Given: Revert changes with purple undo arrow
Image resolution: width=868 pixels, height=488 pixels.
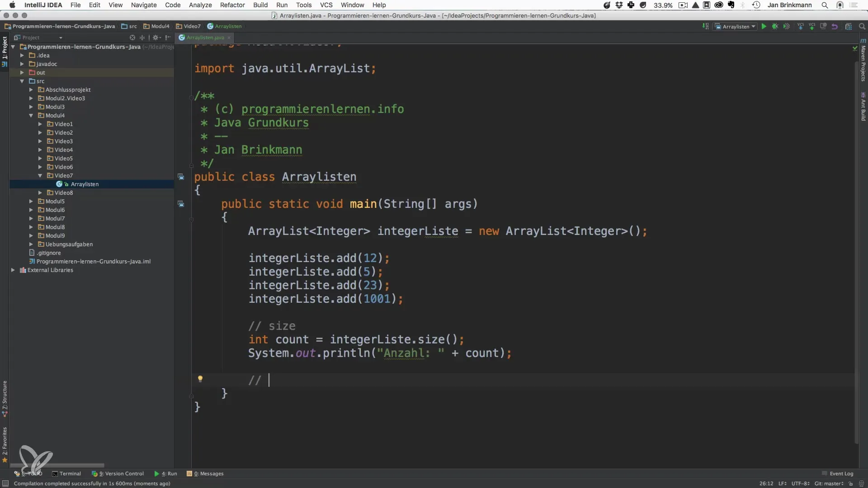Looking at the screenshot, I should [x=835, y=27].
